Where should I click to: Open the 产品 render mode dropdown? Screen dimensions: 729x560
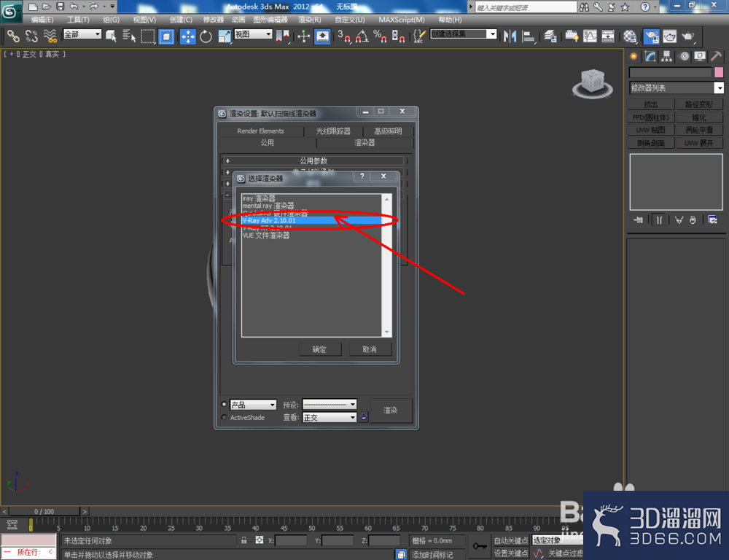(254, 405)
